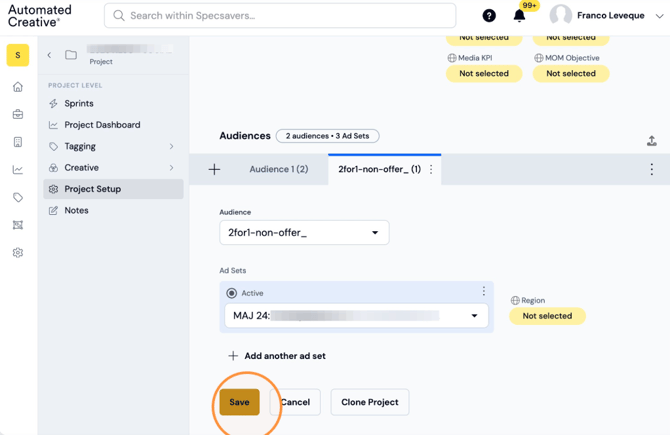The height and width of the screenshot is (435, 670).
Task: Expand the Tagging submenu chevron
Action: 171,146
